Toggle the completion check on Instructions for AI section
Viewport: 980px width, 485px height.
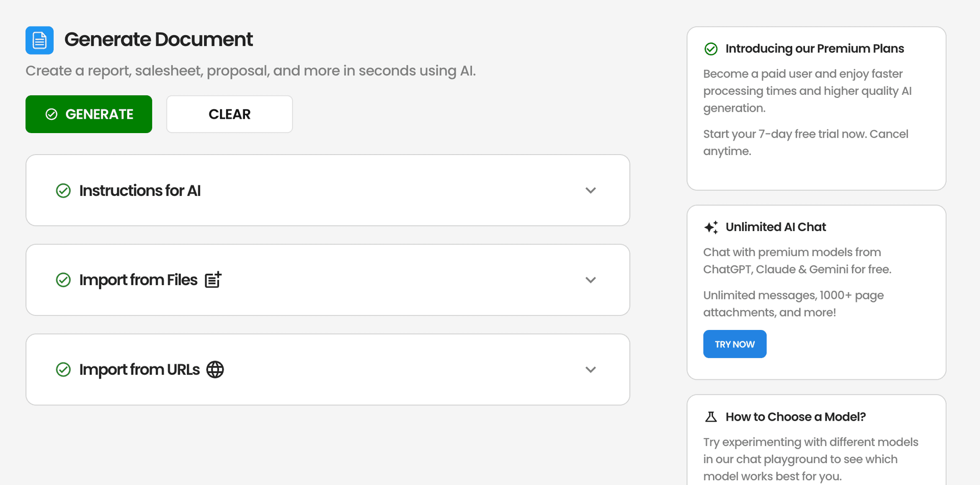pos(63,190)
